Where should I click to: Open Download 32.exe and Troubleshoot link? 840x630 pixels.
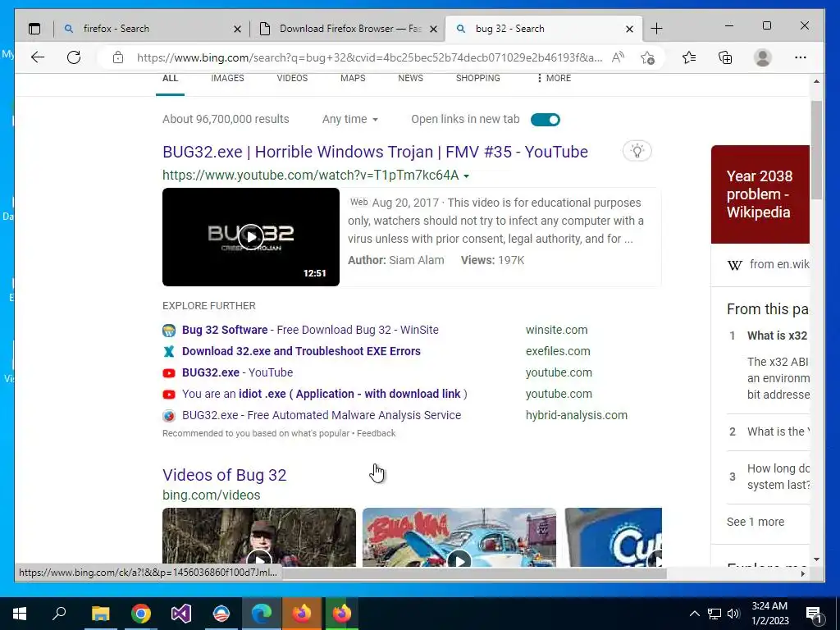click(301, 351)
